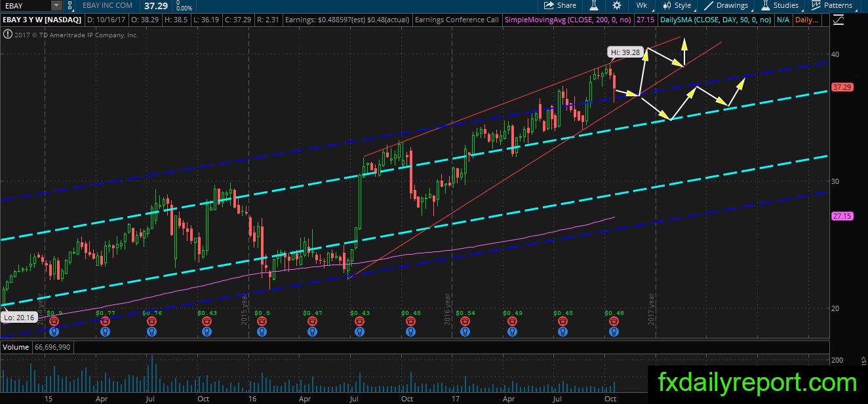The image size is (868, 404).
Task: Click the $0.9 earnings value label
Action: pos(54,313)
